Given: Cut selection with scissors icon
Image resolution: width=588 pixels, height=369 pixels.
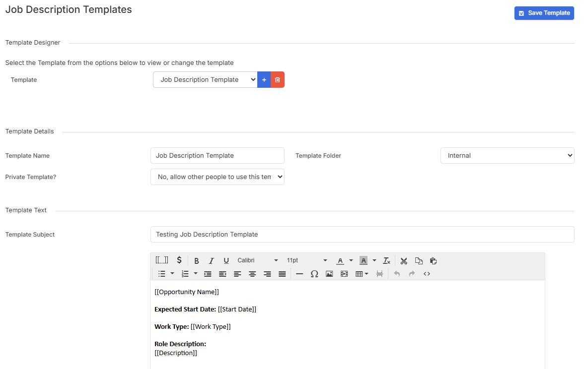Looking at the screenshot, I should click(x=404, y=261).
